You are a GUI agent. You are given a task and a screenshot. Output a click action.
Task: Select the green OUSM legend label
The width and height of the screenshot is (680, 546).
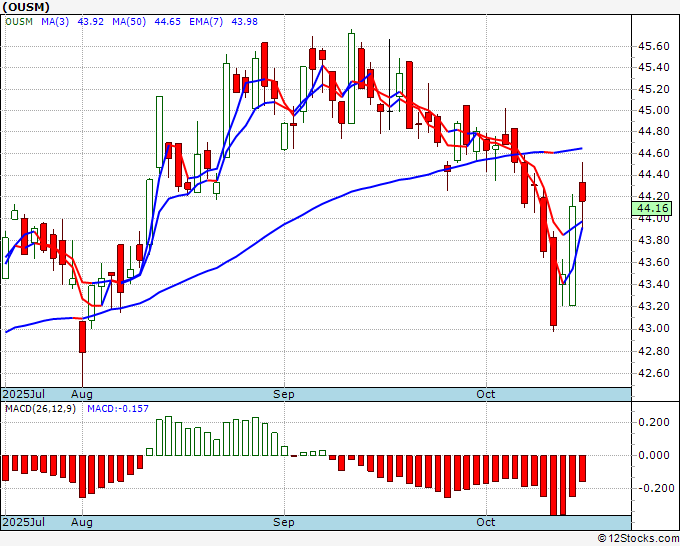(19, 22)
